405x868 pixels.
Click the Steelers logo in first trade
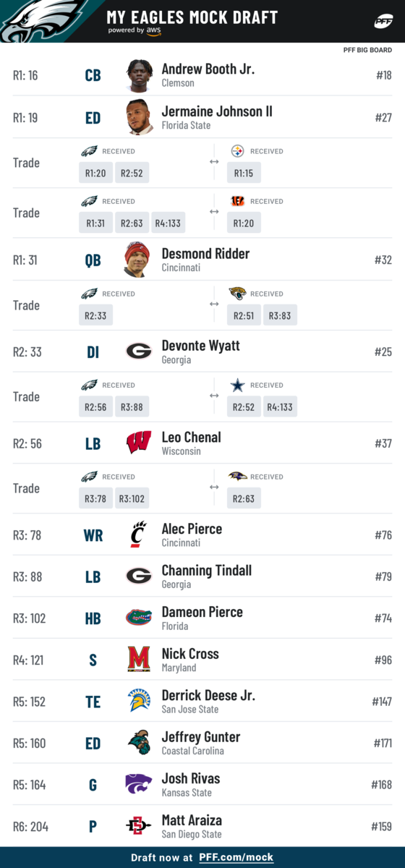[x=237, y=151]
